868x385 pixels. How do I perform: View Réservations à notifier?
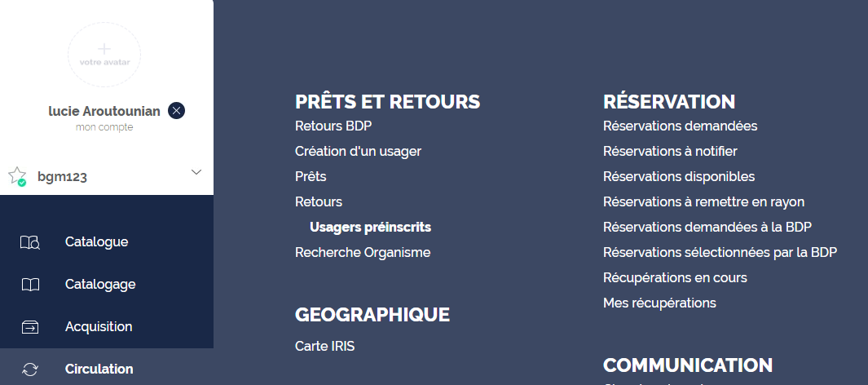click(x=670, y=151)
